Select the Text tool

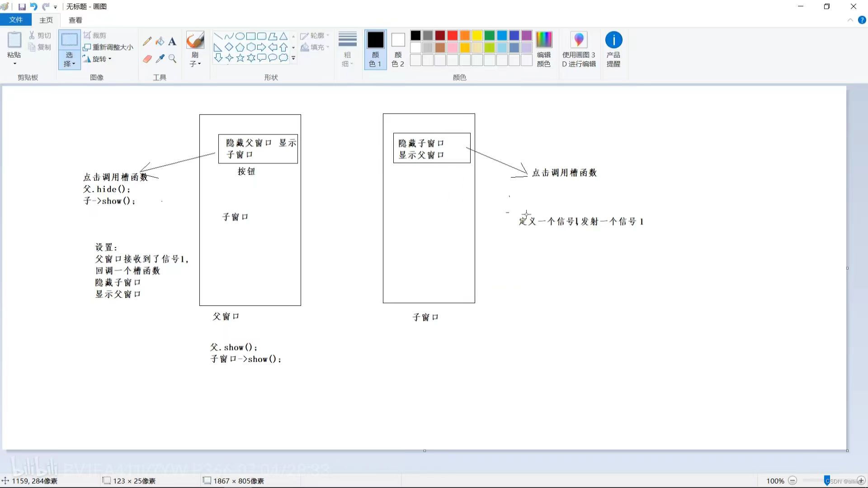[x=172, y=42]
